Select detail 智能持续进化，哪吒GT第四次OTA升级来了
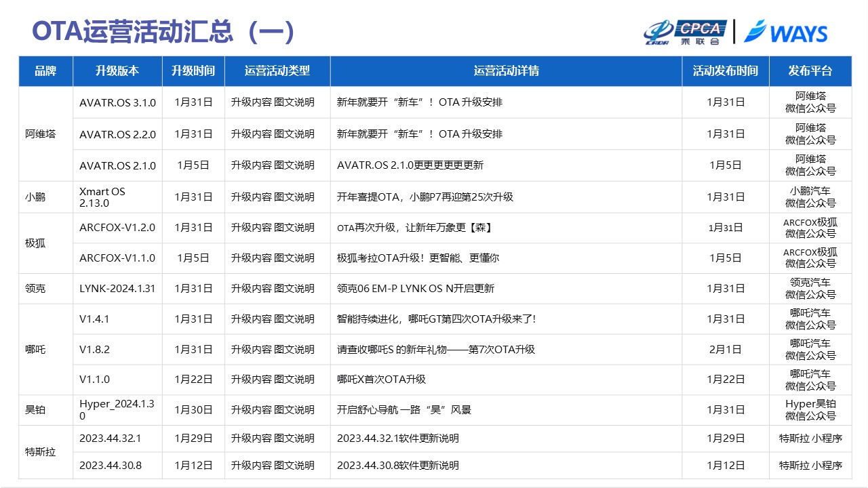The image size is (868, 488). pos(437,319)
